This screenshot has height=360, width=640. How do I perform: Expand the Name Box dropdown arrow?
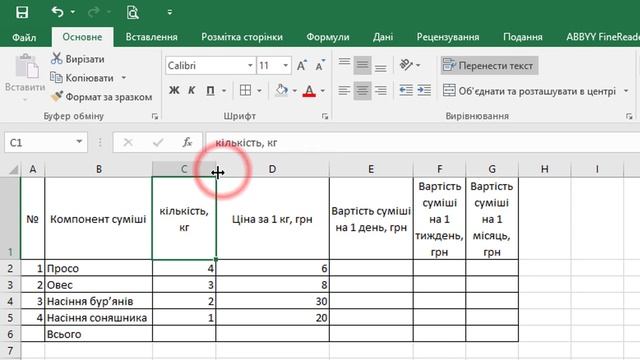[79, 142]
